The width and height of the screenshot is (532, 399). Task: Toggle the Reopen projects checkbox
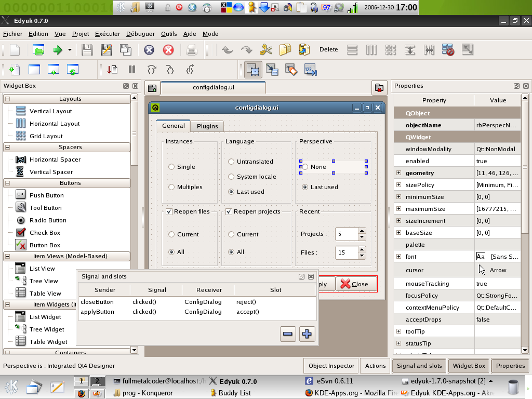(229, 212)
